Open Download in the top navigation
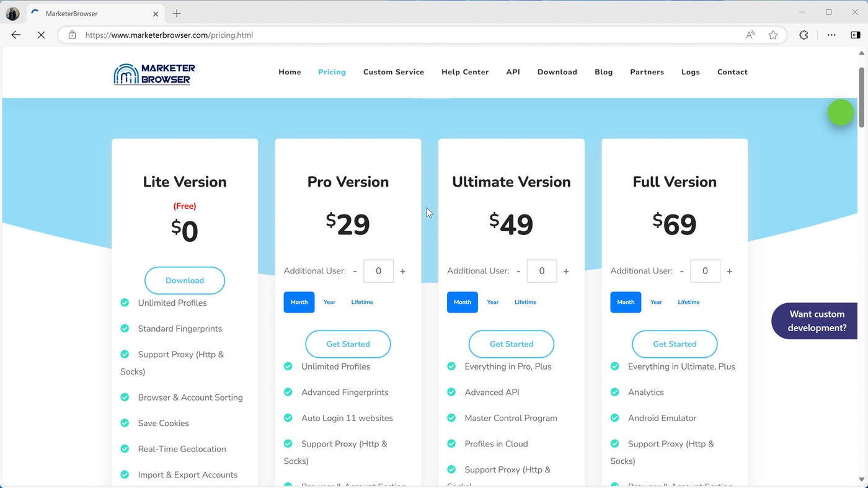Viewport: 868px width, 488px height. tap(557, 72)
